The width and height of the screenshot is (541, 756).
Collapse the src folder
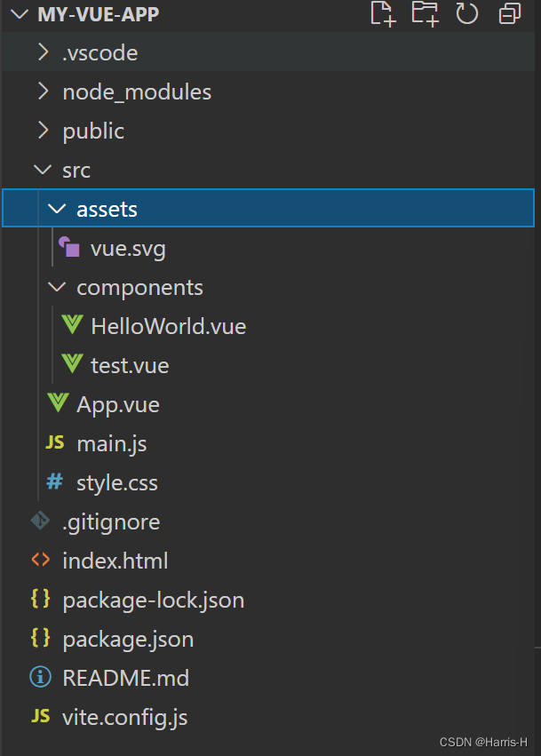42,171
